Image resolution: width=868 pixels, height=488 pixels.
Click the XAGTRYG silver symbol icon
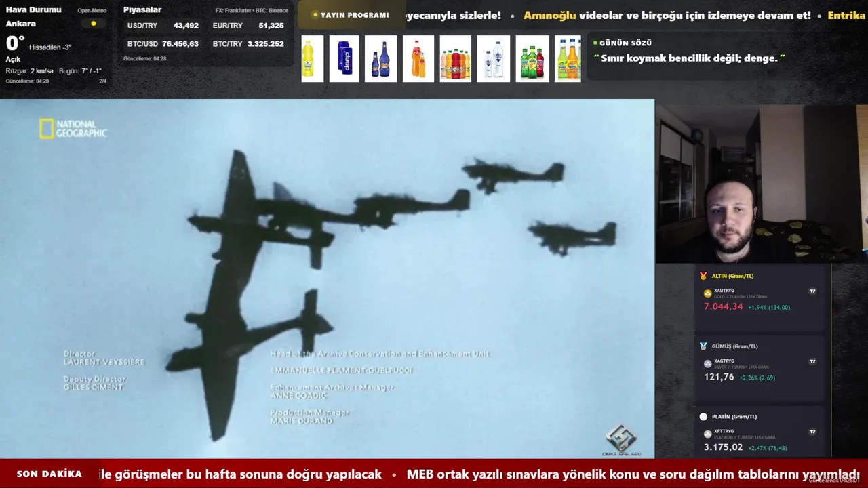click(x=708, y=364)
